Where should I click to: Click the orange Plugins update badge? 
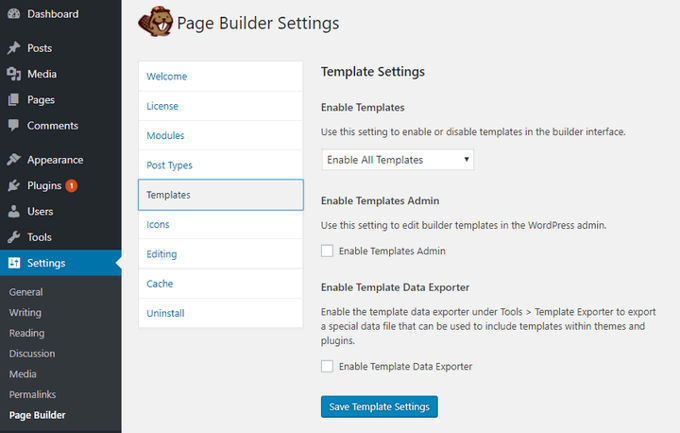(72, 186)
